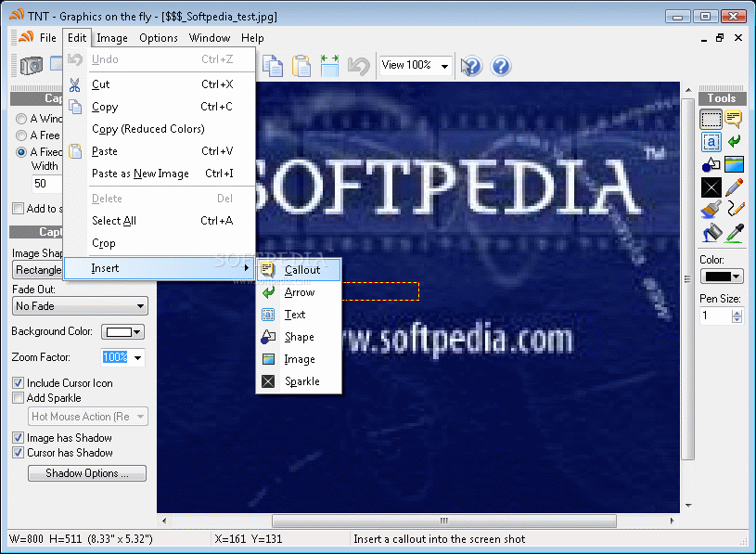The image size is (756, 554).
Task: Select the Shape tool in the Tools panel
Action: click(711, 164)
